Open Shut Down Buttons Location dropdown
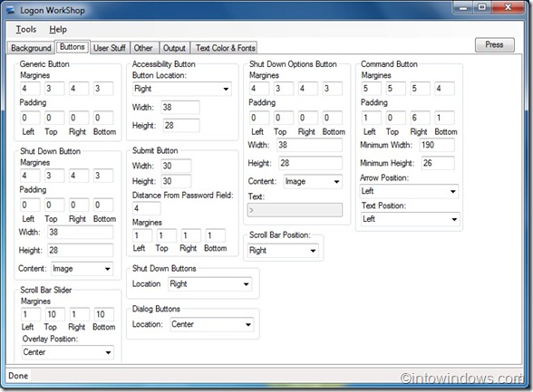The height and width of the screenshot is (392, 533). (209, 284)
